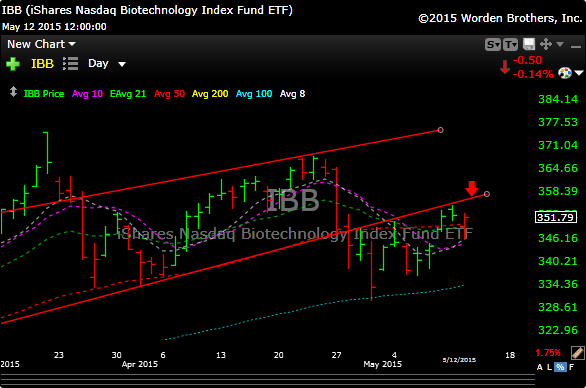Click the four-way move arrows icon
The height and width of the screenshot is (388, 586).
546,44
